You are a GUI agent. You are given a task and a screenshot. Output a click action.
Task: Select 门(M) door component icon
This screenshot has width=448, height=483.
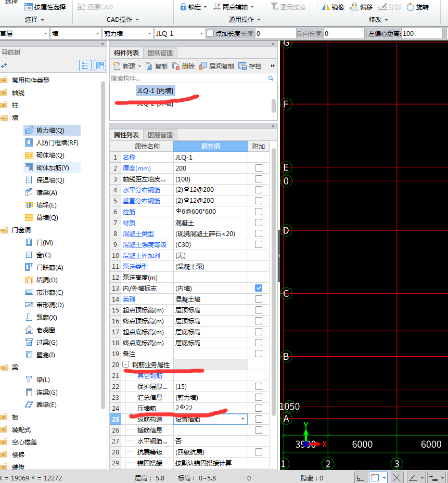[29, 242]
